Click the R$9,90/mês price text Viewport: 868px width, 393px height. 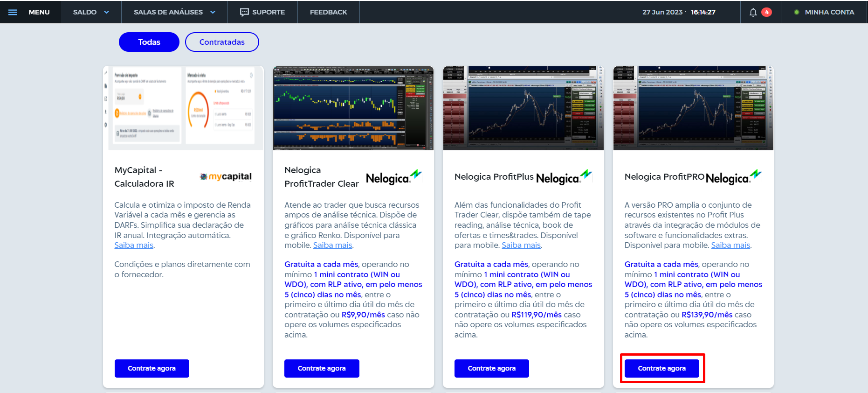(x=363, y=315)
